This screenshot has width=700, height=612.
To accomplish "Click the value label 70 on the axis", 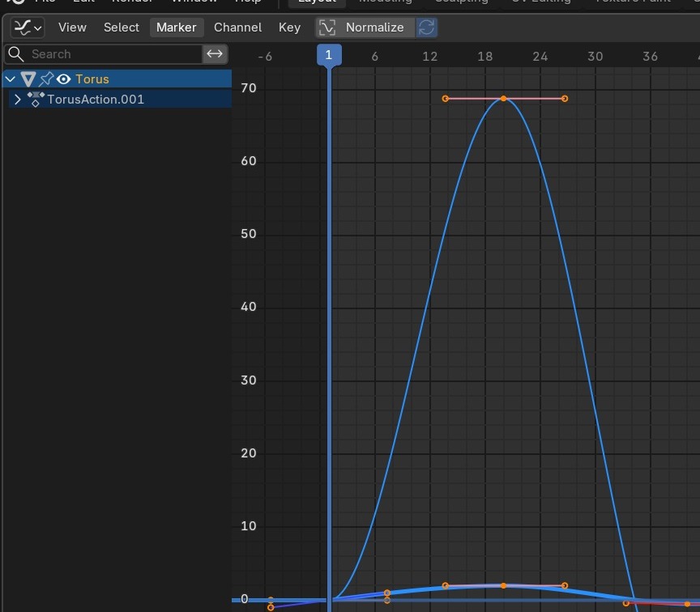I will [249, 88].
